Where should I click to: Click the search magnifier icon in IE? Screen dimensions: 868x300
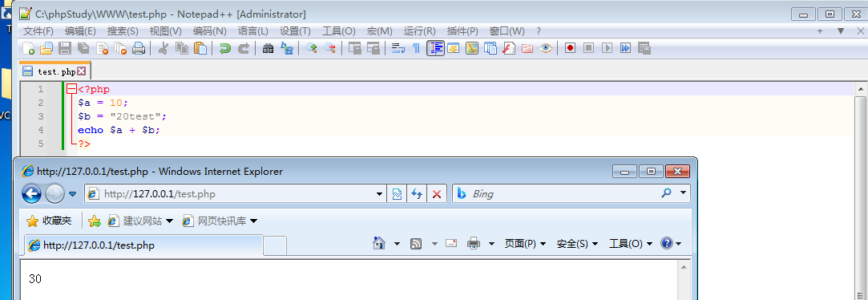point(667,193)
